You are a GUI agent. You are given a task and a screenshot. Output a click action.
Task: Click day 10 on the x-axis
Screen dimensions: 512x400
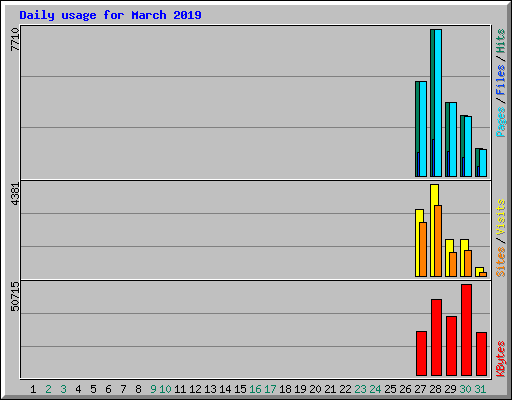point(165,389)
